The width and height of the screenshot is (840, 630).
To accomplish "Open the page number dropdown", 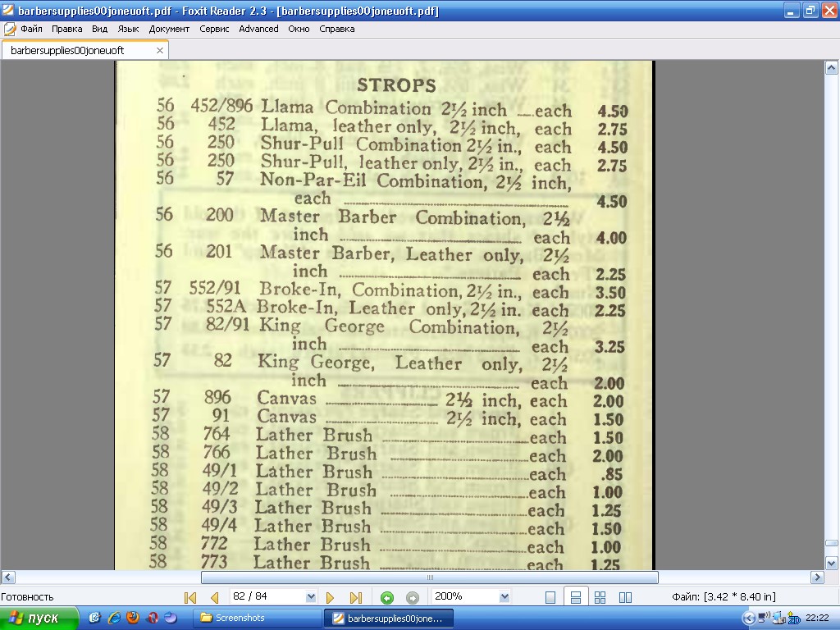I will coord(311,597).
